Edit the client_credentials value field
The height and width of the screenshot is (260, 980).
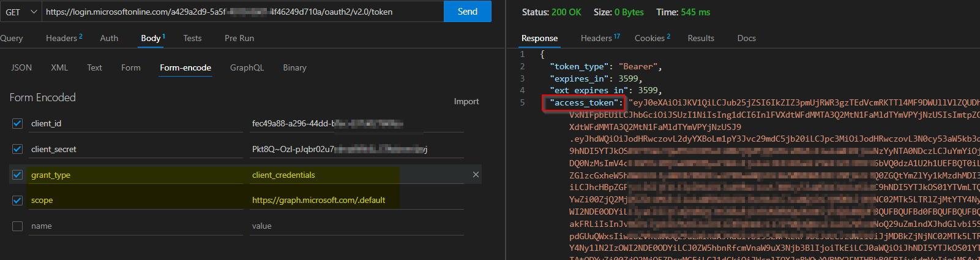click(x=356, y=175)
